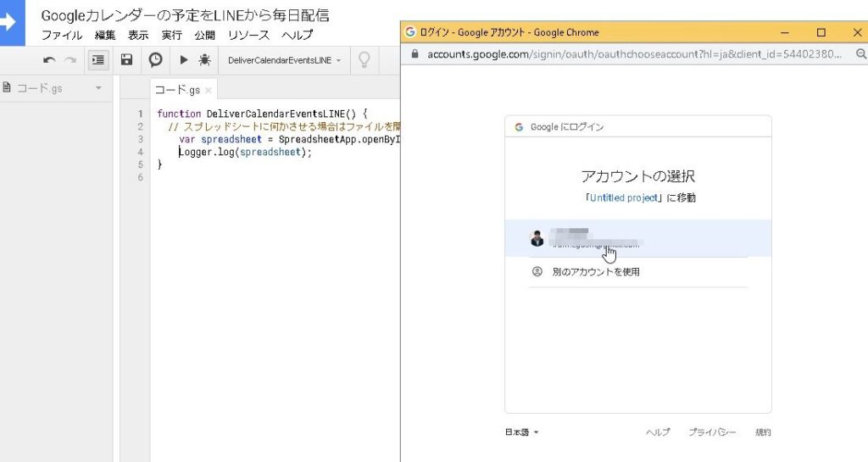Click the redo arrow in the toolbar
Screen dimensions: 868x462
click(70, 60)
